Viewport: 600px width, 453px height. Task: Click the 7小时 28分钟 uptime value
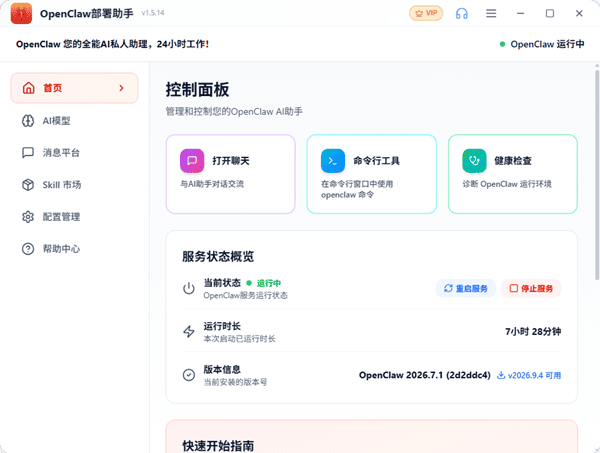[533, 331]
